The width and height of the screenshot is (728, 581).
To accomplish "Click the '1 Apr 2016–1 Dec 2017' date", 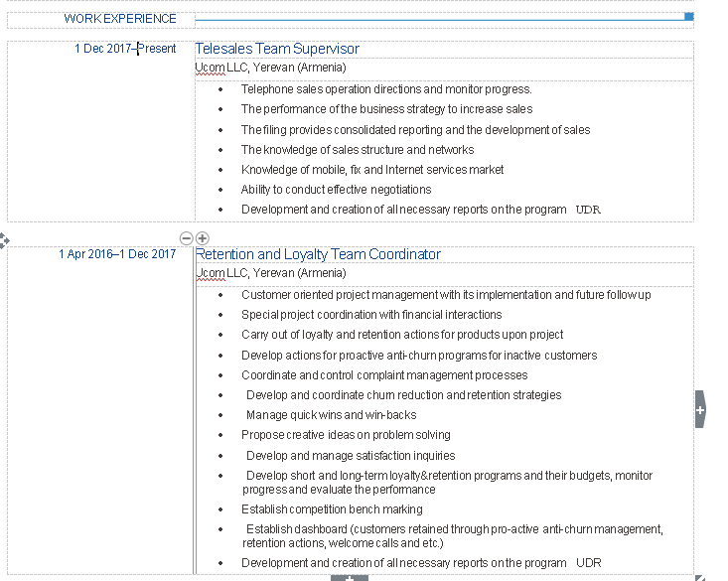I will point(117,254).
